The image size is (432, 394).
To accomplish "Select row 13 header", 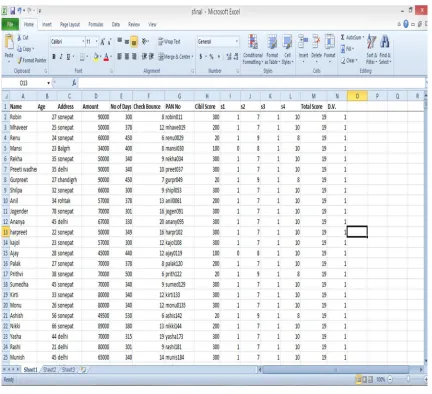I will (x=5, y=232).
